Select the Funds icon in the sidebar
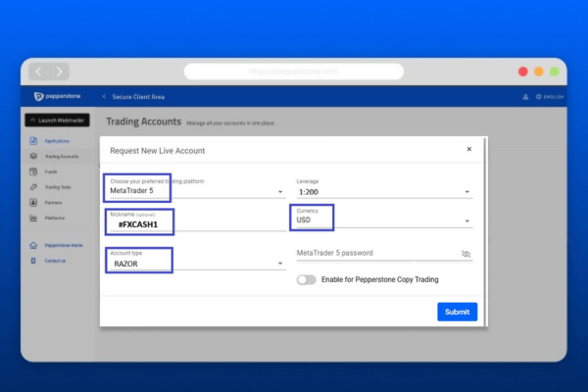The height and width of the screenshot is (392, 588). tap(33, 171)
